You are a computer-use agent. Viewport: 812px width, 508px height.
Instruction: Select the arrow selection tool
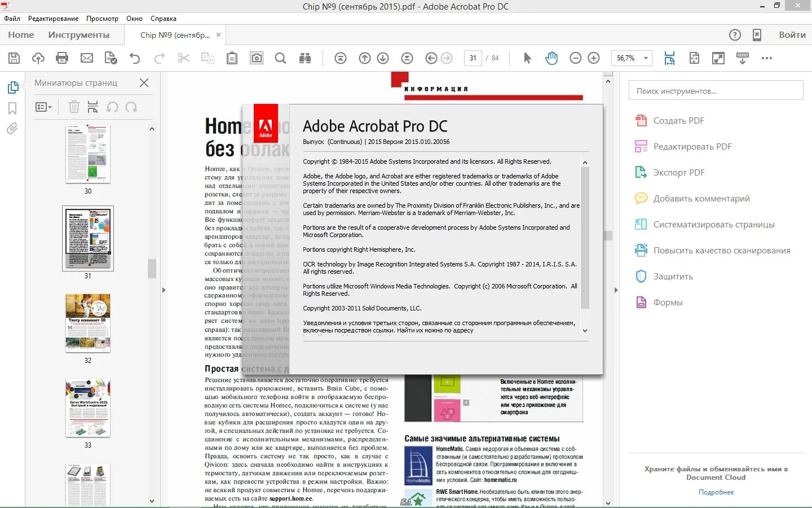tap(527, 58)
